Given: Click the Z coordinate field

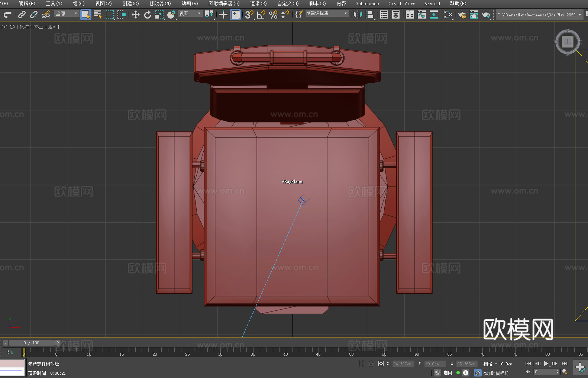Looking at the screenshot, I should pyautogui.click(x=466, y=364).
